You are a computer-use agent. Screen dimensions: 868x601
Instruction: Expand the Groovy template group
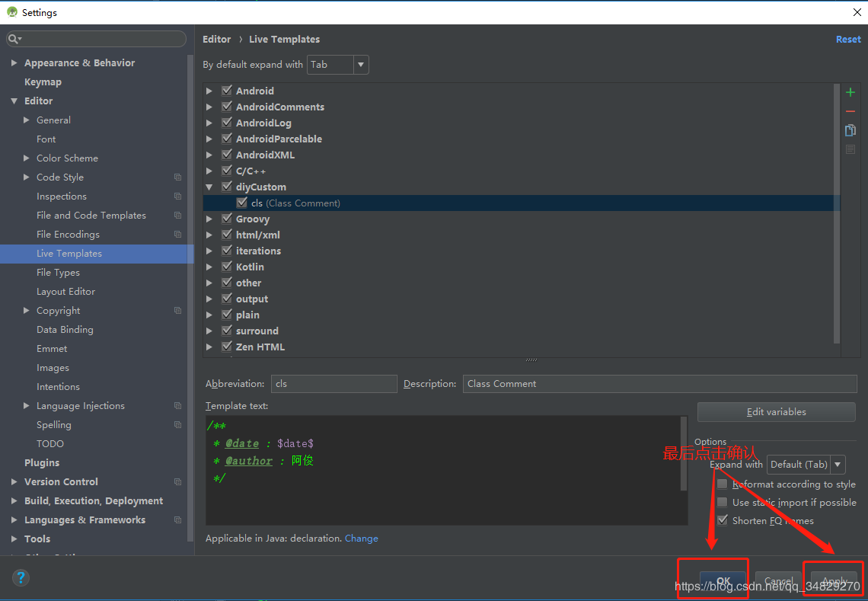coord(209,219)
